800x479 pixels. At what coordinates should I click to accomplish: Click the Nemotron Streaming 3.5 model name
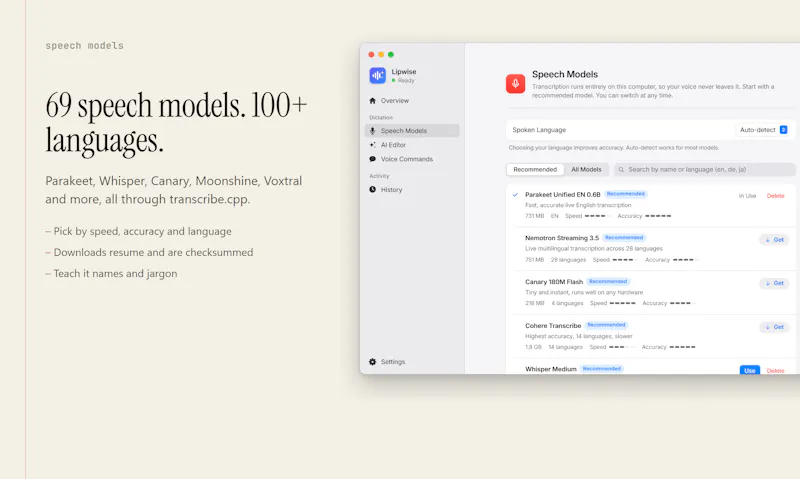pyautogui.click(x=562, y=238)
